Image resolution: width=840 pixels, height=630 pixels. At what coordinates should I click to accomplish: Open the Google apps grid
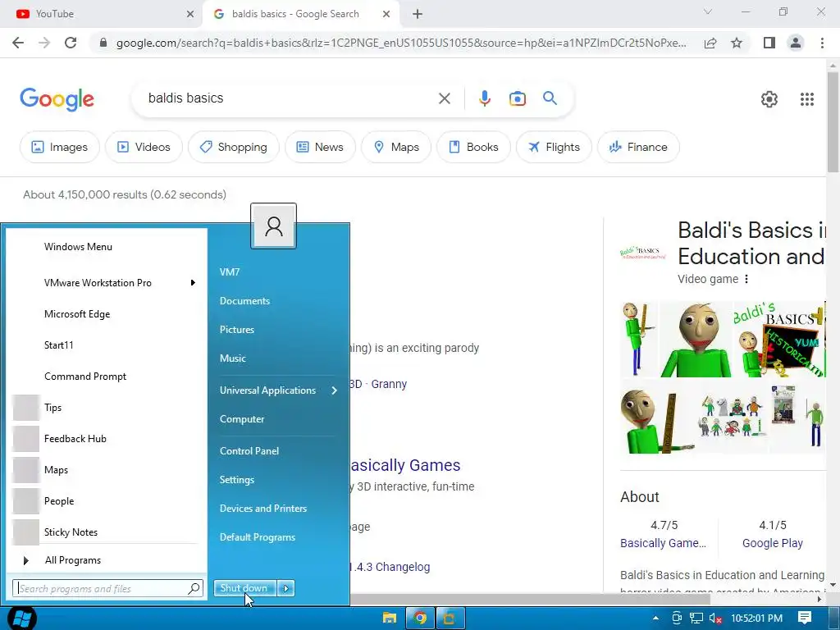tap(807, 99)
